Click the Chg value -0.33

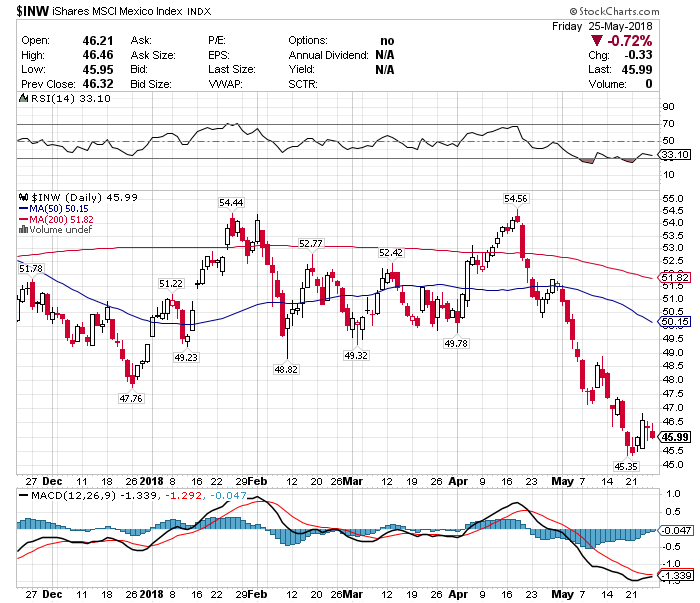[x=638, y=55]
